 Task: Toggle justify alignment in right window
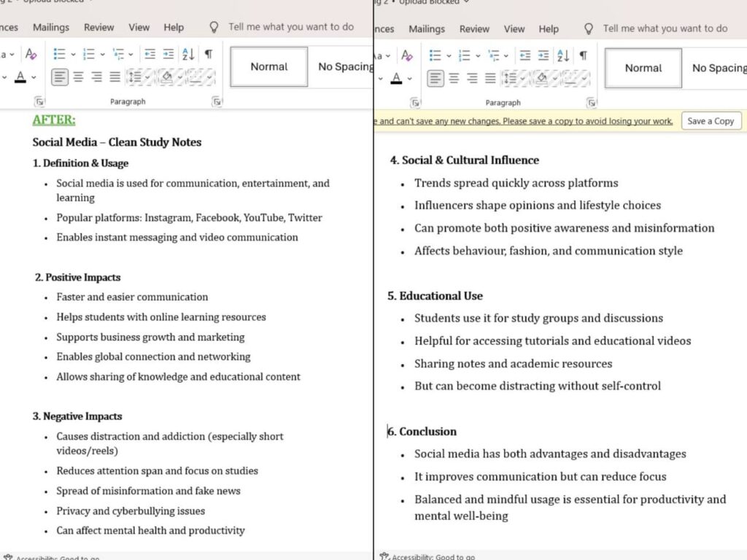(x=490, y=78)
